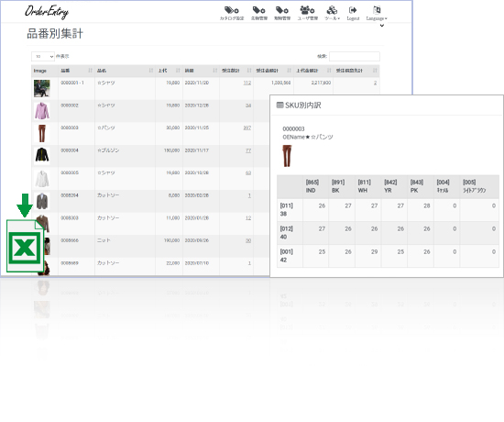
Task: Click order count link 112 for item 0000001-1
Action: point(247,83)
